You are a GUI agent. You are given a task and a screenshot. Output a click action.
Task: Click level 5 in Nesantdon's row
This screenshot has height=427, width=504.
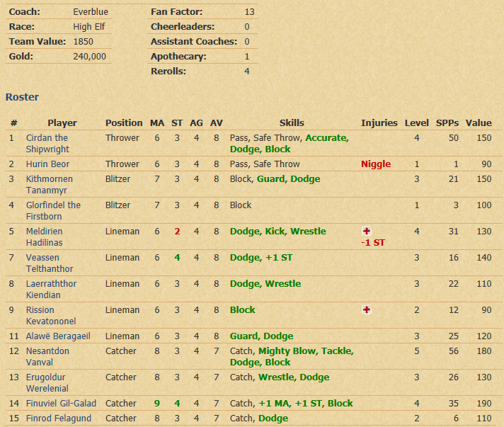417,351
